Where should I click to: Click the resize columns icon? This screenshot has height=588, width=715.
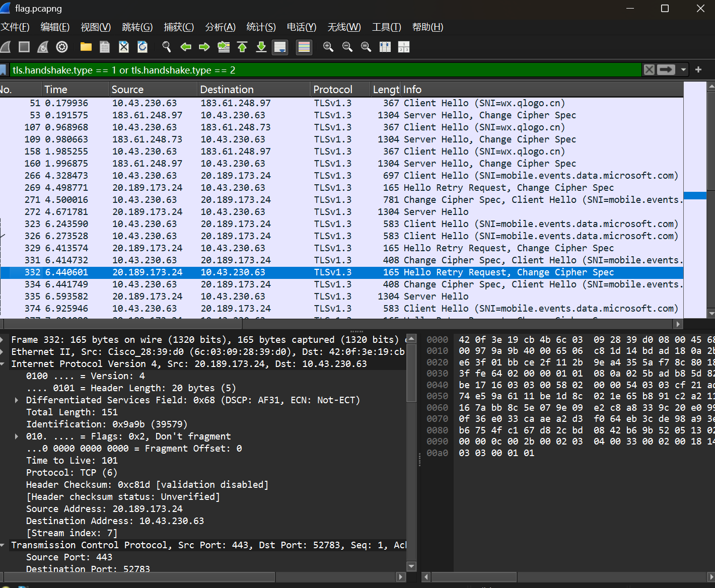[385, 47]
